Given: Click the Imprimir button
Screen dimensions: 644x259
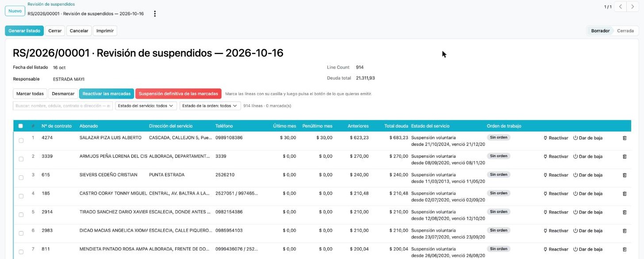Looking at the screenshot, I should tap(105, 31).
